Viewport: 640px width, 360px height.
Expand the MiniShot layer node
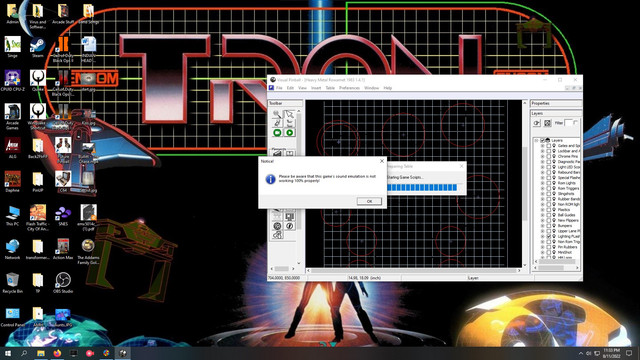[x=542, y=252]
